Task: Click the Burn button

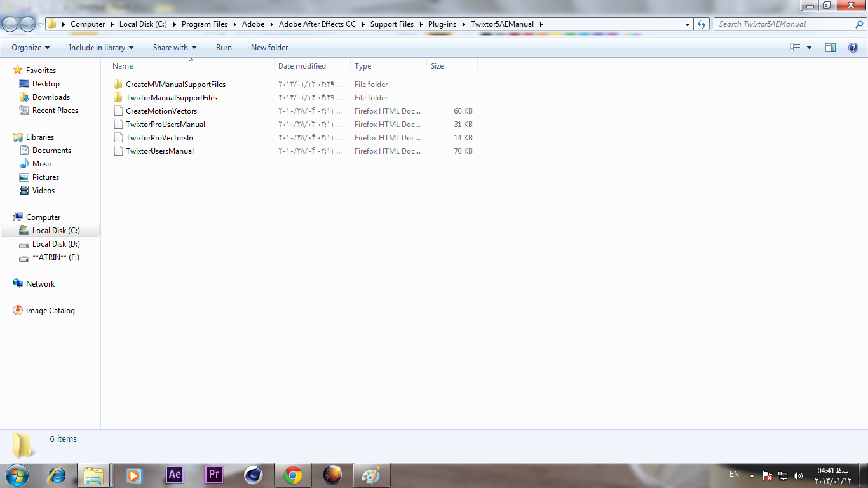Action: tap(224, 48)
